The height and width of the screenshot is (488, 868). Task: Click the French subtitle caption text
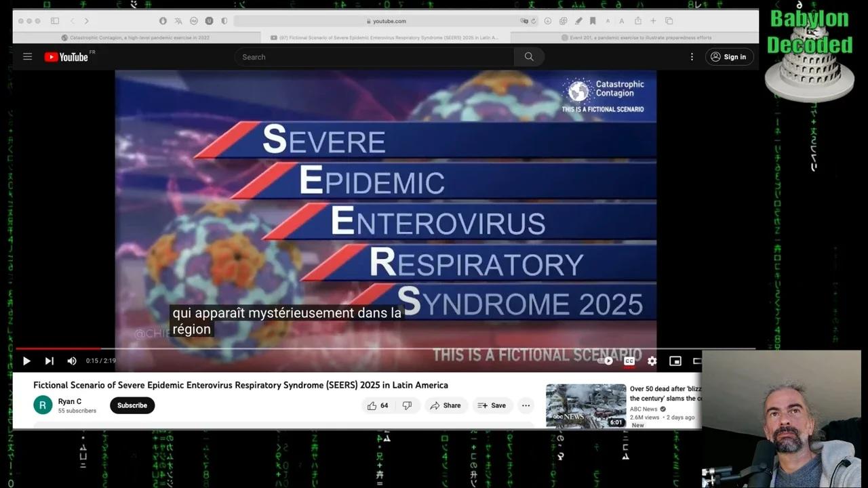click(x=287, y=321)
